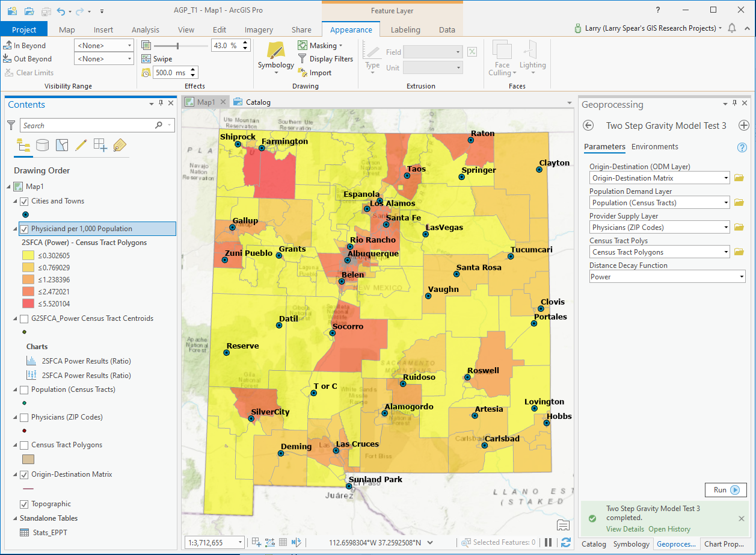Toggle Topographic basemap checkbox
Screen dimensions: 756x555
[25, 504]
